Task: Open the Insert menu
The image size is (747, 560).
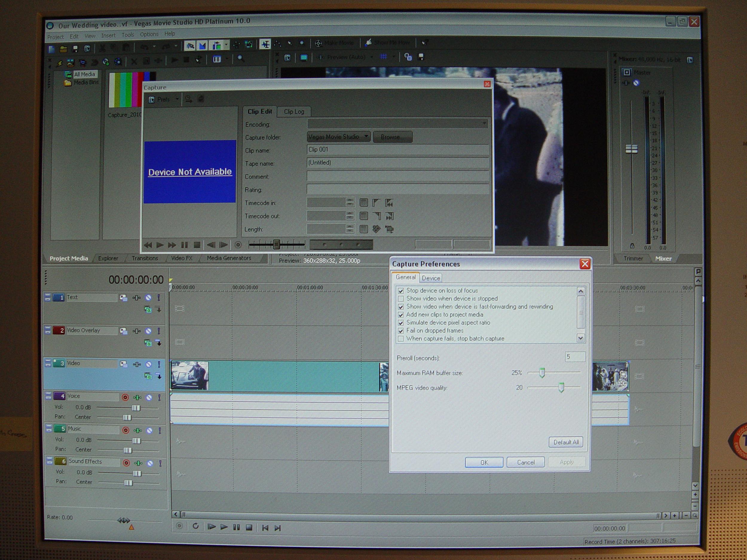Action: (x=108, y=36)
